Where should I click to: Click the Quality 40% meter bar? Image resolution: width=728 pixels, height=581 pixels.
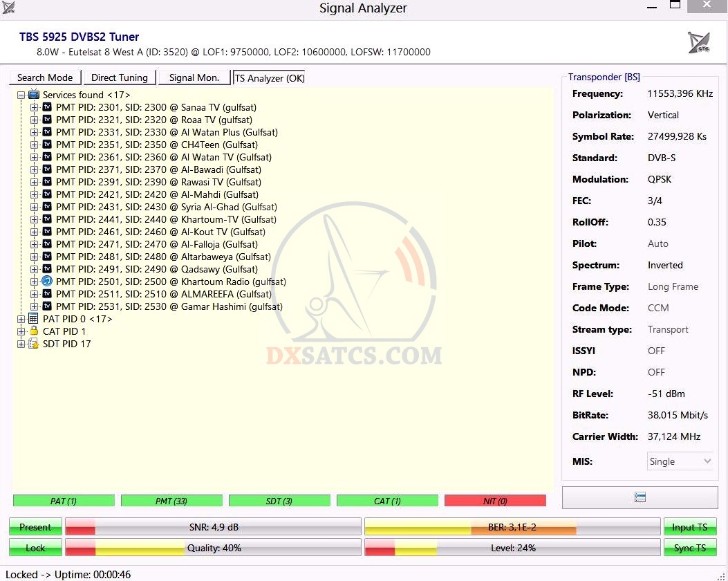pos(213,548)
